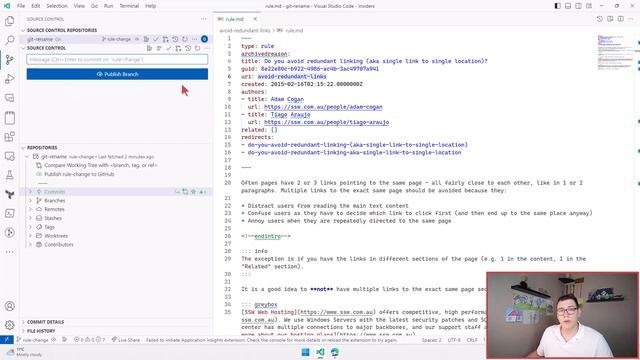This screenshot has width=640, height=360.
Task: Open the Customize Layout button
Action: pyautogui.click(x=589, y=6)
